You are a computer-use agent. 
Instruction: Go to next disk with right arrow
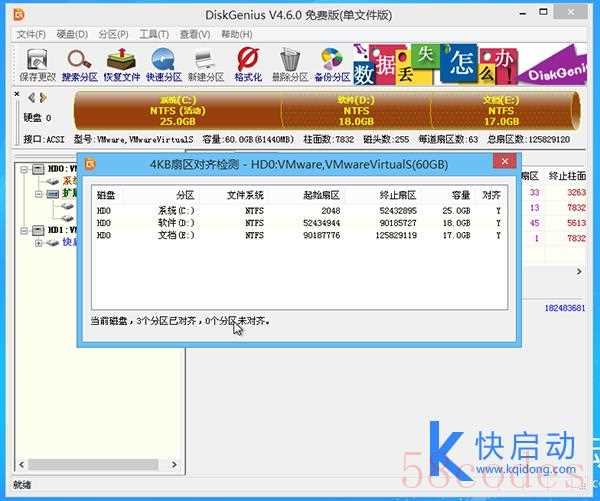point(43,98)
